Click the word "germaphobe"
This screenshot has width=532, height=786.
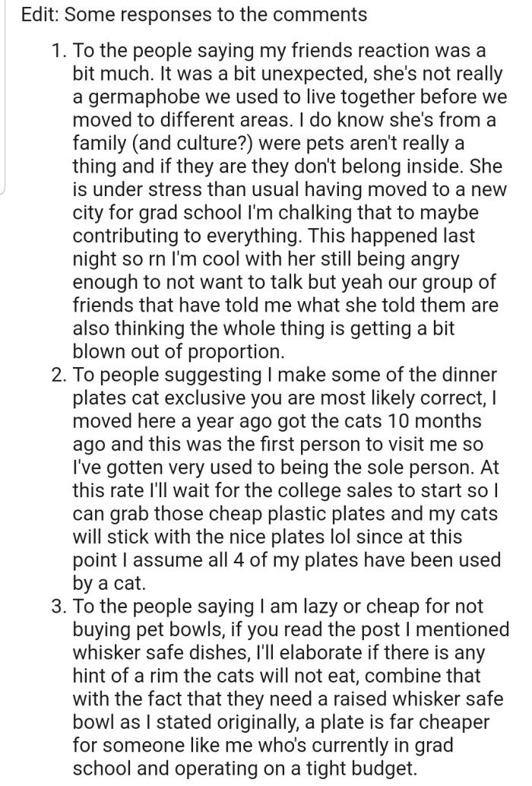coord(135,98)
